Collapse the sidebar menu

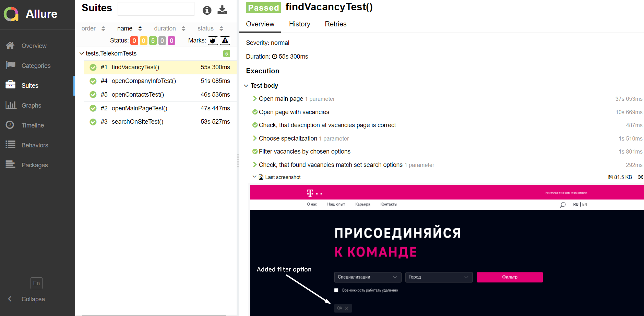pyautogui.click(x=27, y=299)
